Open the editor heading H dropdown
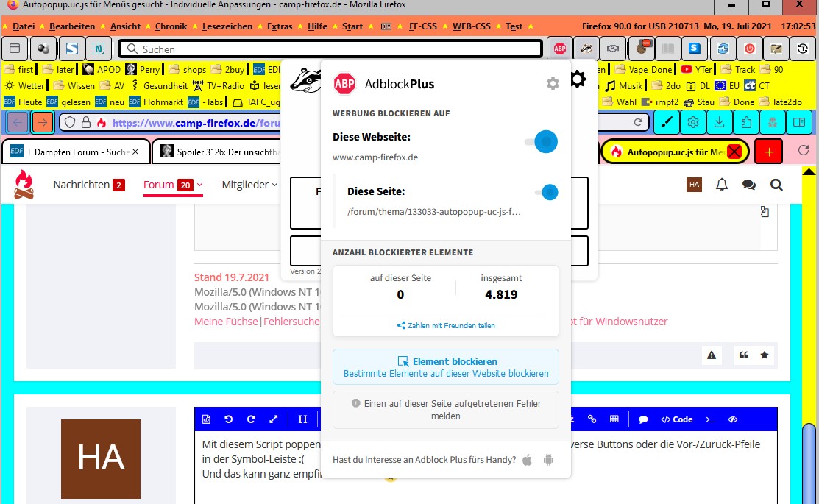This screenshot has height=504, width=819. coord(302,419)
